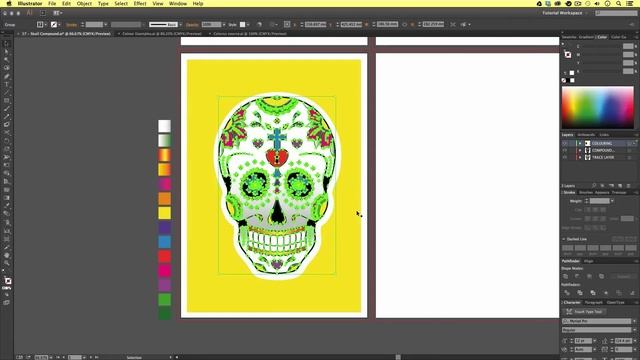640x360 pixels.
Task: Click Delete Selection trash icon in Layers panel
Action: point(629,186)
